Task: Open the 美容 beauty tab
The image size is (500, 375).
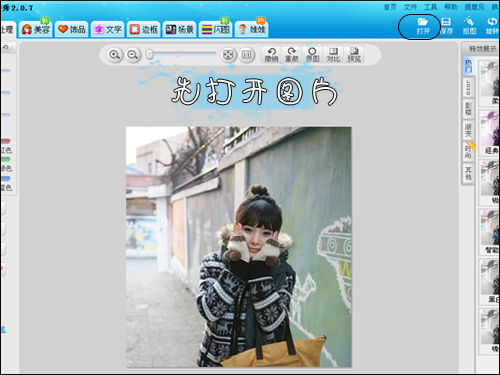Action: (x=35, y=29)
